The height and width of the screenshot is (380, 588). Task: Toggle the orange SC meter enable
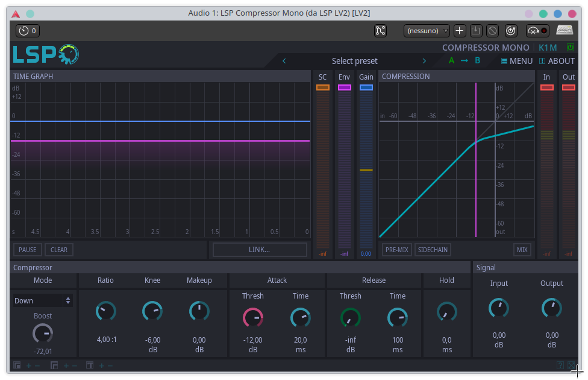[322, 86]
